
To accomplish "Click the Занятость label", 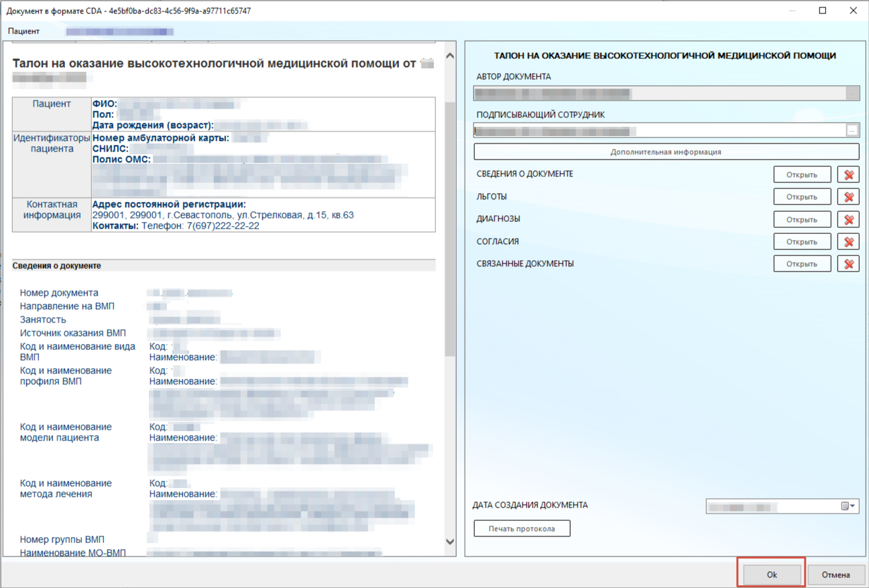I will click(43, 320).
